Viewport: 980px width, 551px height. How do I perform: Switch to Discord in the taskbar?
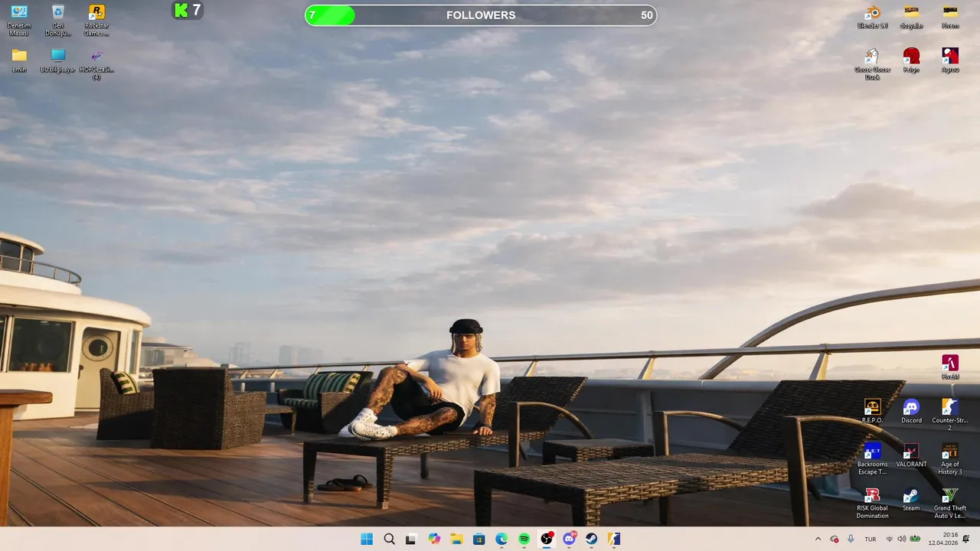(x=569, y=539)
